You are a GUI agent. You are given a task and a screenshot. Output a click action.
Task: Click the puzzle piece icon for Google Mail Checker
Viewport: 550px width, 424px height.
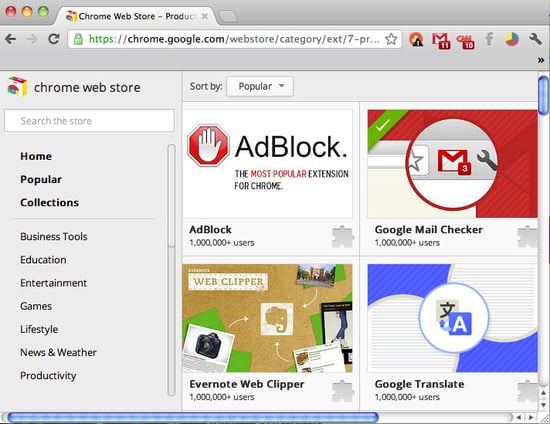527,237
